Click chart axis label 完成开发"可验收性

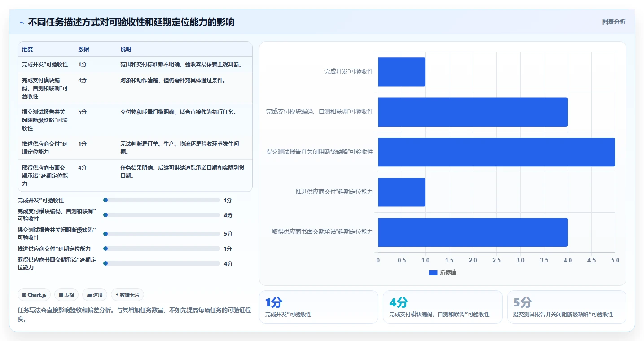pos(349,71)
